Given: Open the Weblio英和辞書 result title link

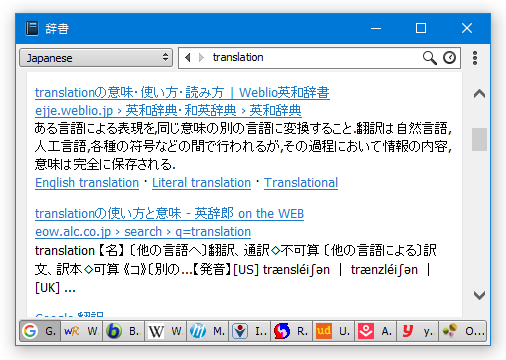Looking at the screenshot, I should 182,92.
